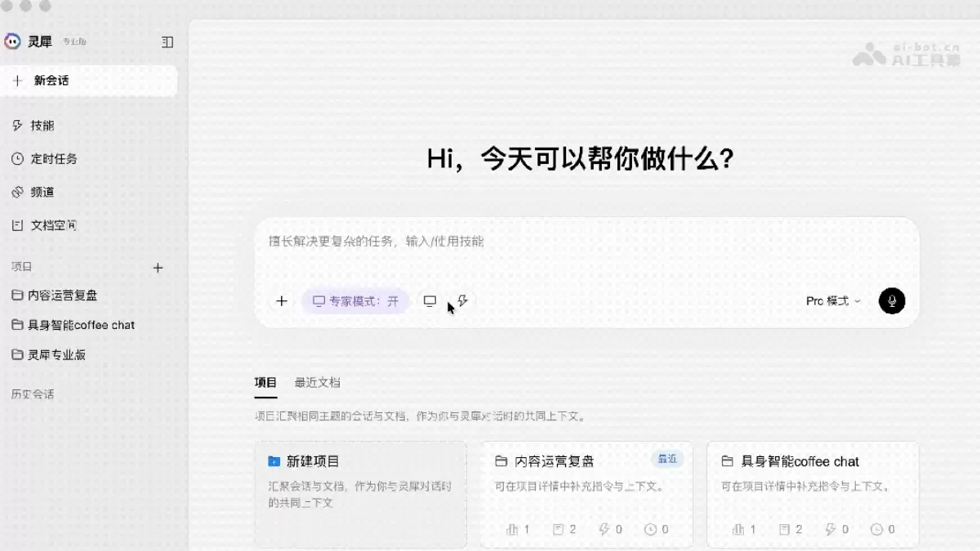The width and height of the screenshot is (980, 551).
Task: Click the 最近 badge on 内容运营复盘 card
Action: (x=667, y=460)
